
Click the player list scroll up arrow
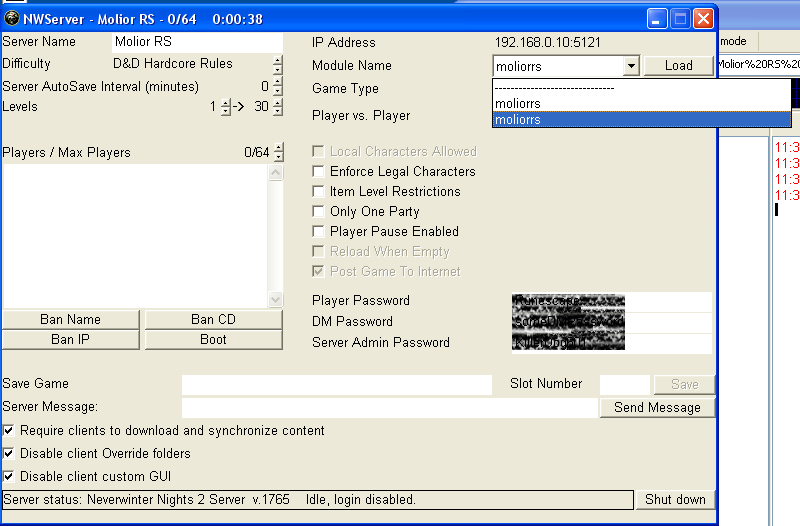click(276, 172)
